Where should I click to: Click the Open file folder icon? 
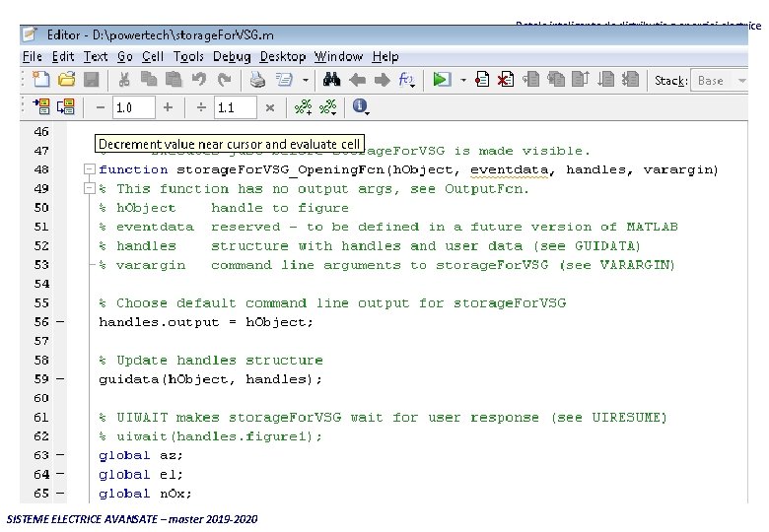[66, 80]
